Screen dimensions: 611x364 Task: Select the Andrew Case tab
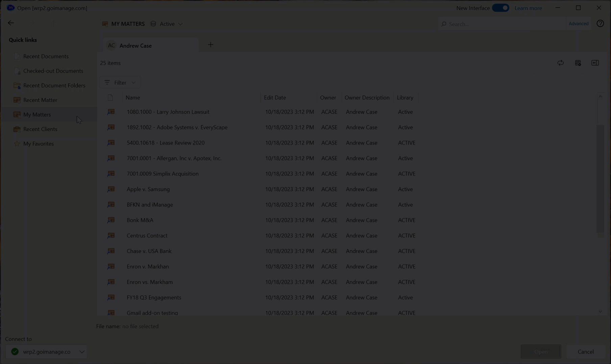(x=135, y=46)
